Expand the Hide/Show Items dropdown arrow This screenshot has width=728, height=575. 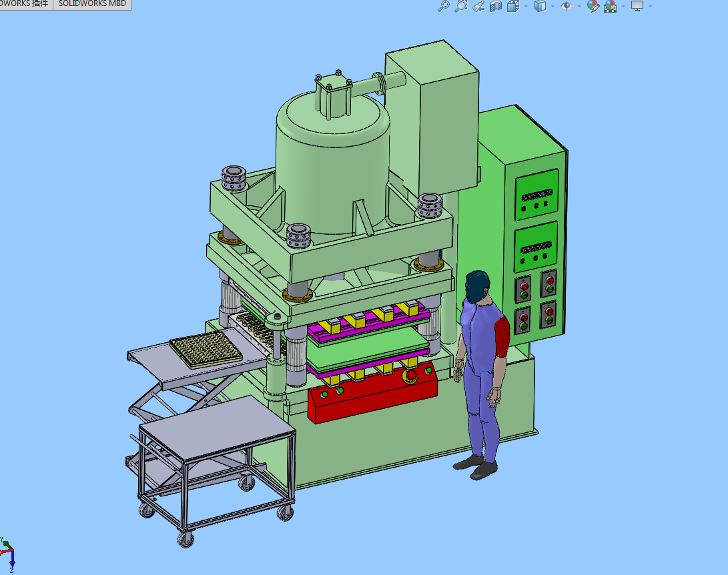(x=579, y=7)
